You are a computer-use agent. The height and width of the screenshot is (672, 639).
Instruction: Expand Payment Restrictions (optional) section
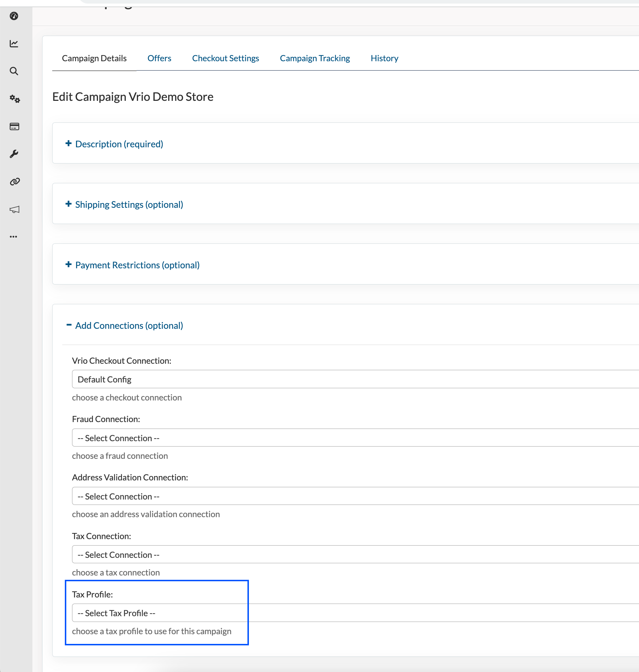tap(137, 265)
